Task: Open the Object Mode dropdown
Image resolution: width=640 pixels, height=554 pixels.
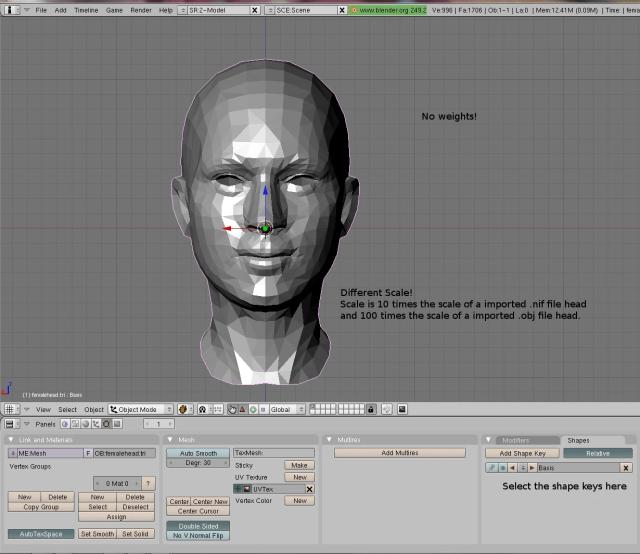Action: [x=141, y=409]
